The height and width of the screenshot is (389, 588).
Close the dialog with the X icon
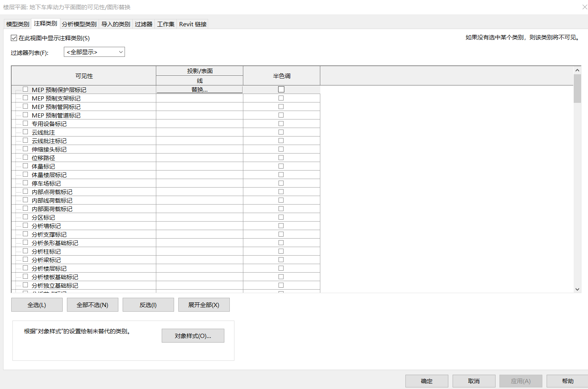coord(585,7)
